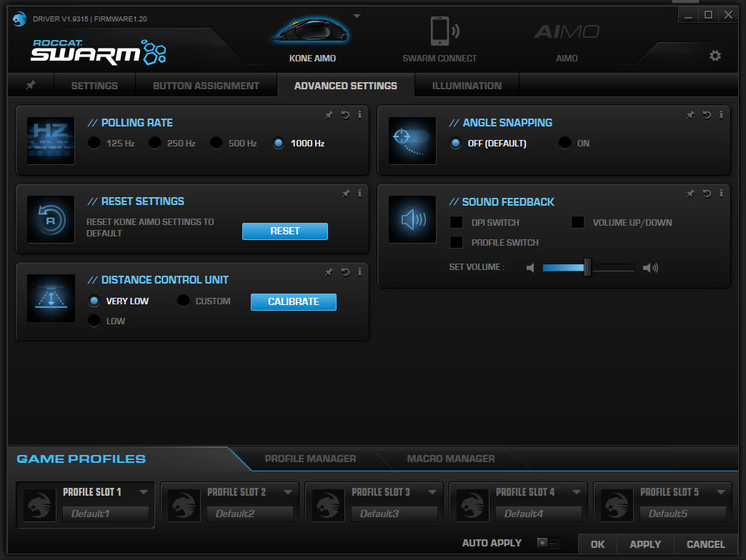Pin the Distance Control Unit panel
The width and height of the screenshot is (746, 560).
(x=329, y=271)
